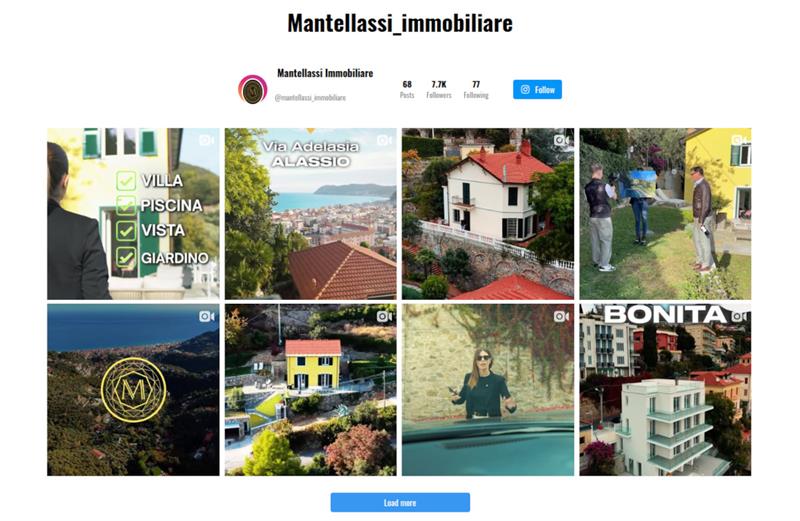
Task: Open the gold M logo landscape post
Action: 133,390
